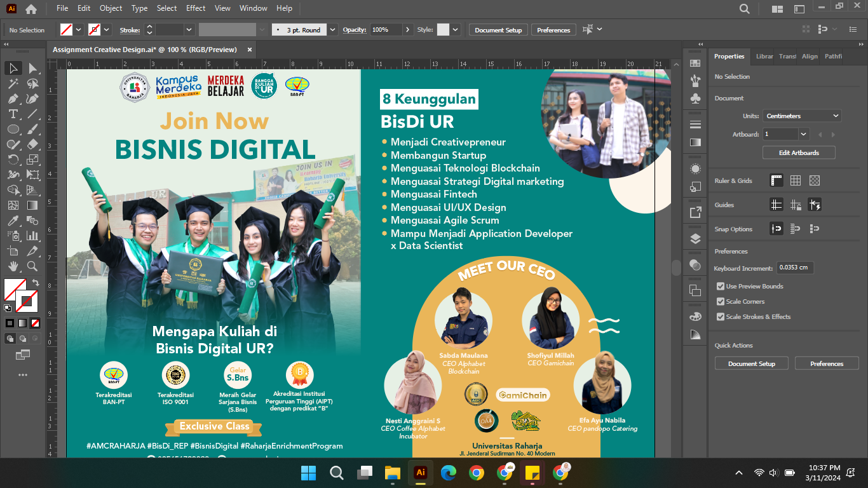Pick the Lasso tool
Image resolution: width=868 pixels, height=488 pixels.
(32, 83)
